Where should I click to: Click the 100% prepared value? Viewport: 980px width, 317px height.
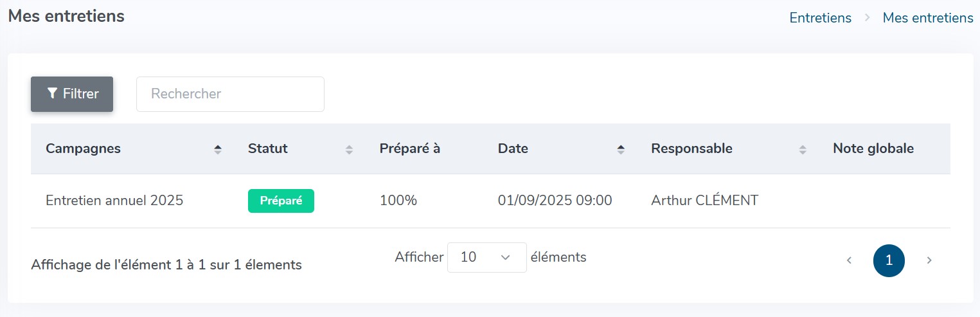[x=398, y=201]
